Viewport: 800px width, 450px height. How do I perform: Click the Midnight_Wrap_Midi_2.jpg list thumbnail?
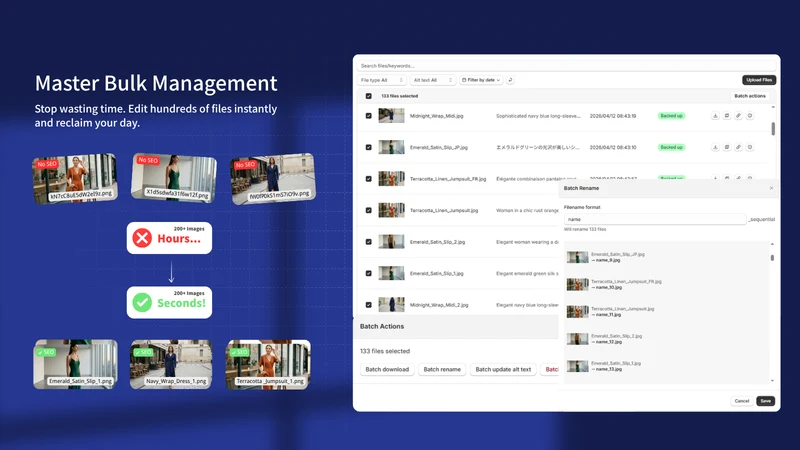pos(391,305)
